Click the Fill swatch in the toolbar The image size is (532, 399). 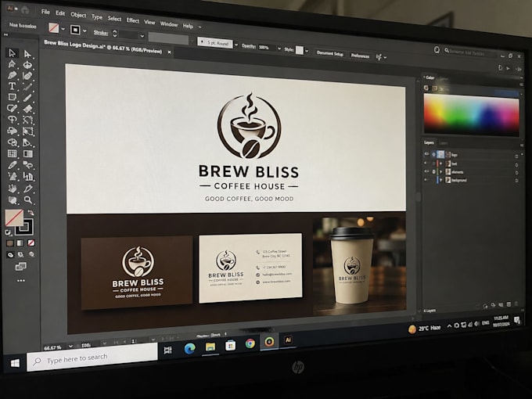[14, 217]
